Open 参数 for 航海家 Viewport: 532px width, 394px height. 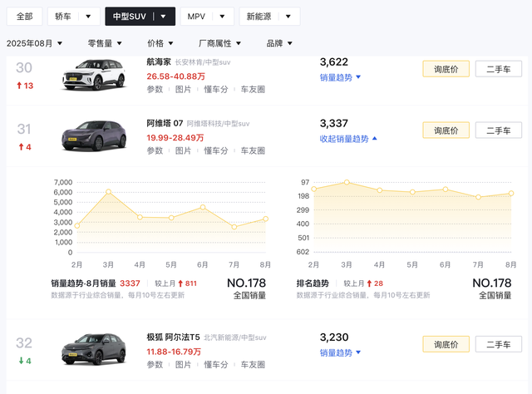pyautogui.click(x=155, y=89)
